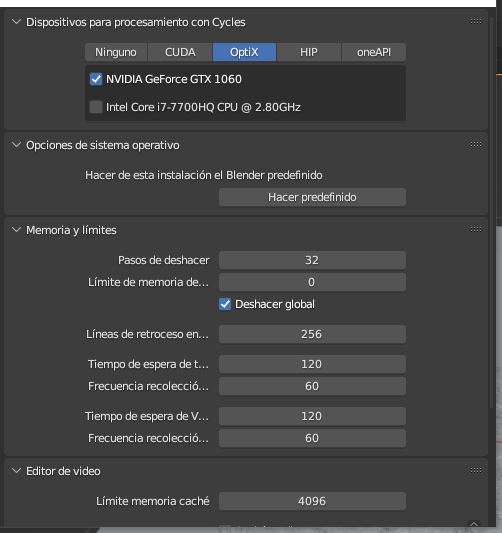Click the Pasos de deshacer label
The height and width of the screenshot is (533, 502).
(163, 260)
